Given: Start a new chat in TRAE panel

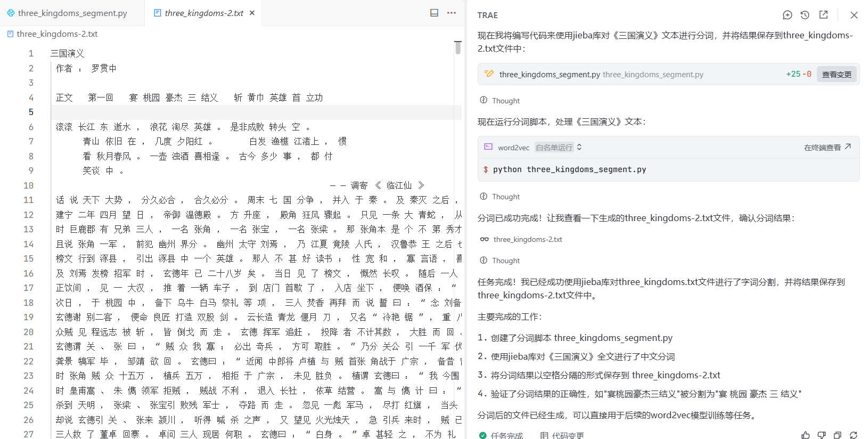Looking at the screenshot, I should point(788,15).
